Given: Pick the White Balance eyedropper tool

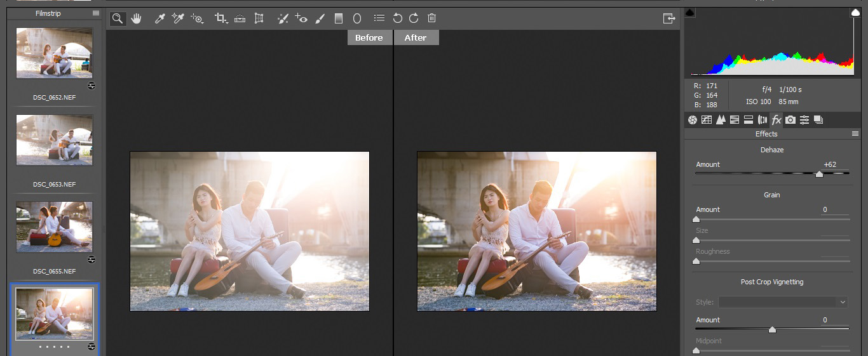Looking at the screenshot, I should click(160, 18).
